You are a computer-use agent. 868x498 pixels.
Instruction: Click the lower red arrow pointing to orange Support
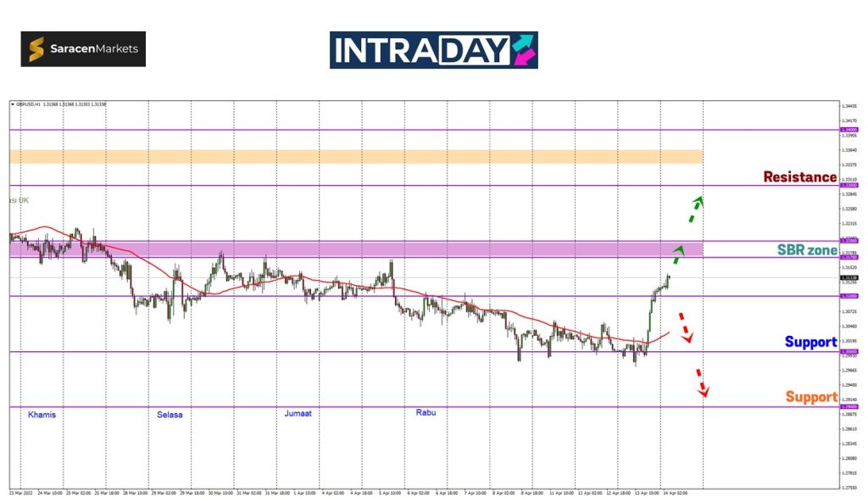pyautogui.click(x=700, y=383)
